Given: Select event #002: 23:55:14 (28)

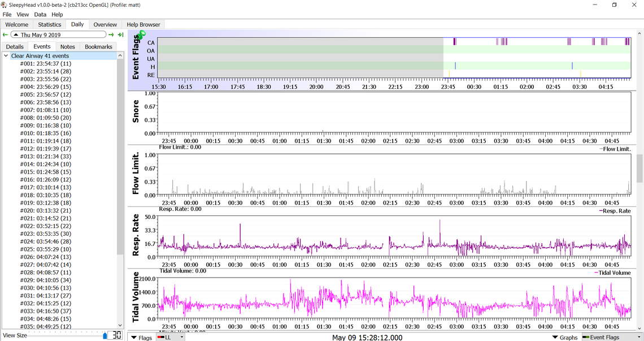Looking at the screenshot, I should click(x=46, y=72).
